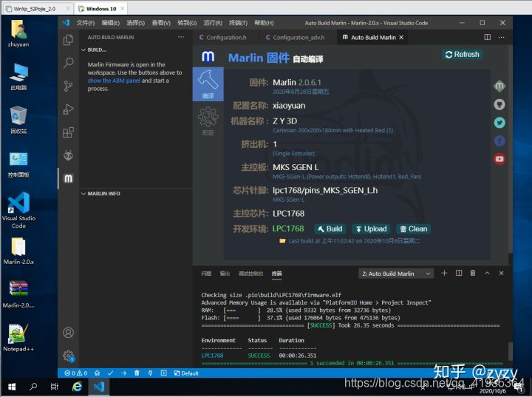
Task: Open the 帮助(H) menu
Action: coord(264,23)
